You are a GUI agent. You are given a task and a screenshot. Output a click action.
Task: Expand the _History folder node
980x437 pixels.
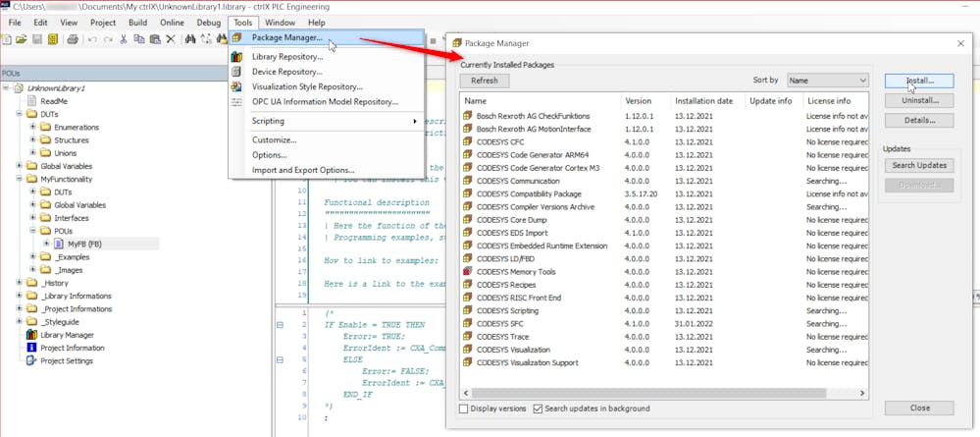[20, 283]
